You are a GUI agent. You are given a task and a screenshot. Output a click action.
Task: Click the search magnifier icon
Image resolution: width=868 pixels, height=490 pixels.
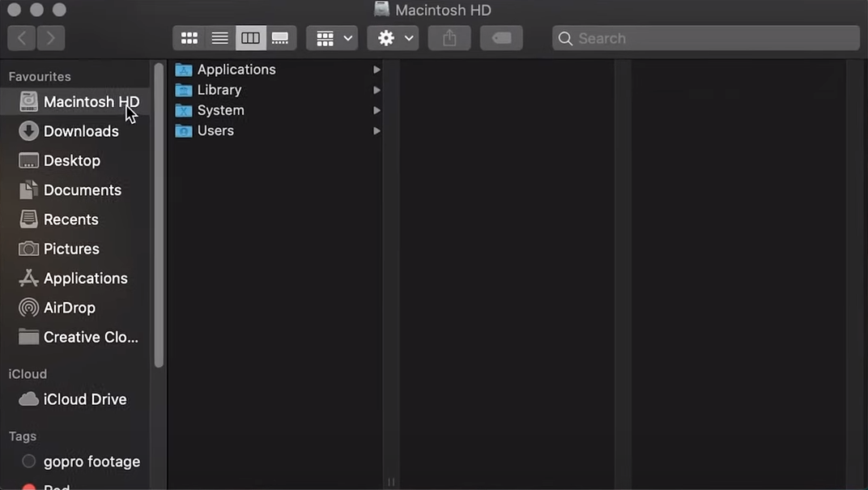(x=565, y=39)
